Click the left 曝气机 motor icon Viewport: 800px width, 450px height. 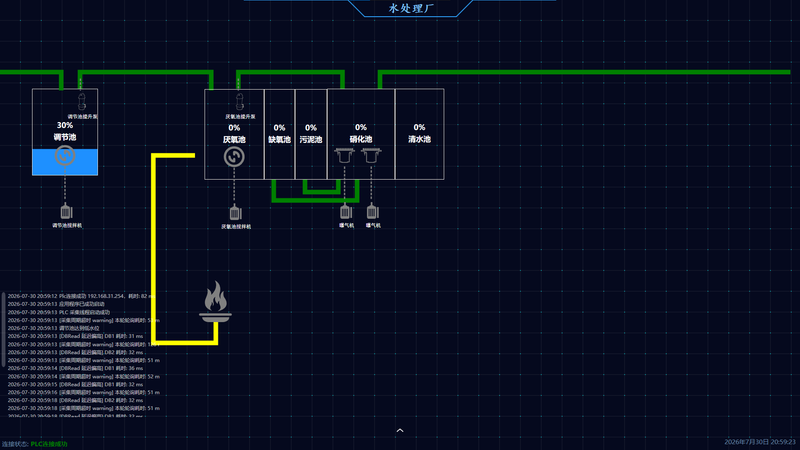click(345, 211)
